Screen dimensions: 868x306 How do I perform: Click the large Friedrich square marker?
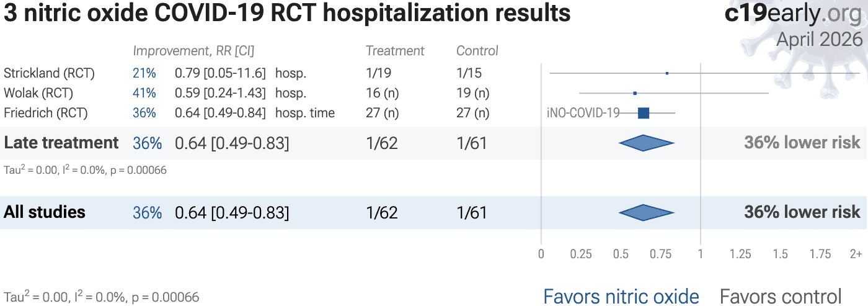click(644, 113)
